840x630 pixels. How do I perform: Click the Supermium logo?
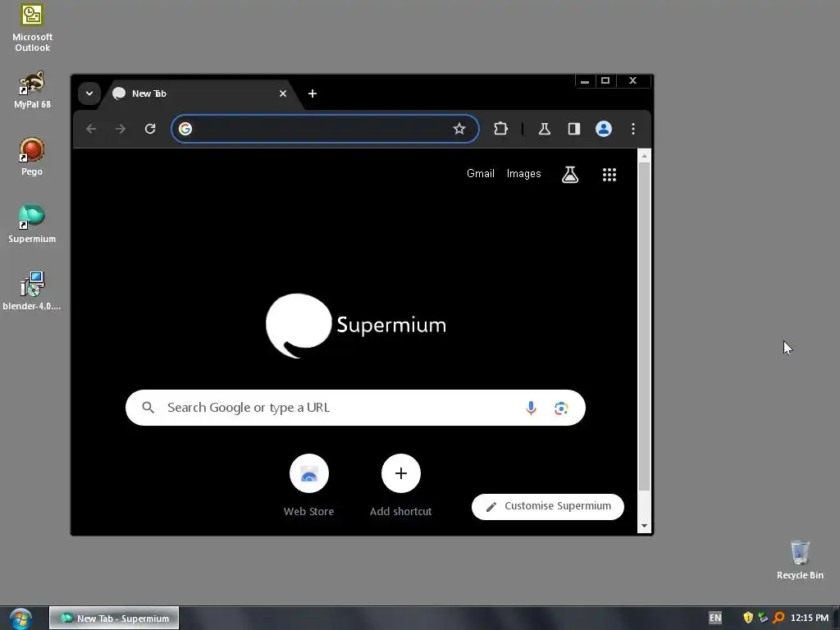pyautogui.click(x=356, y=326)
